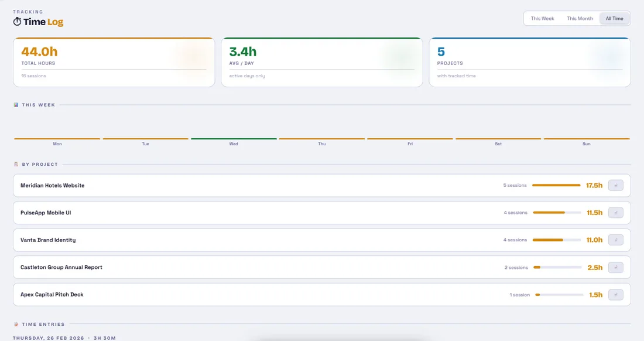Select the bar chart icon next to THIS WEEK

point(15,105)
